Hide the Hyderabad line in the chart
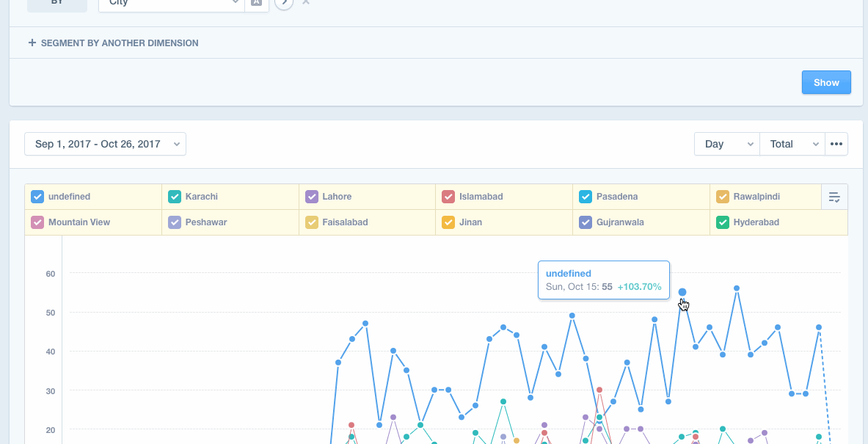This screenshot has width=868, height=444. coord(723,222)
